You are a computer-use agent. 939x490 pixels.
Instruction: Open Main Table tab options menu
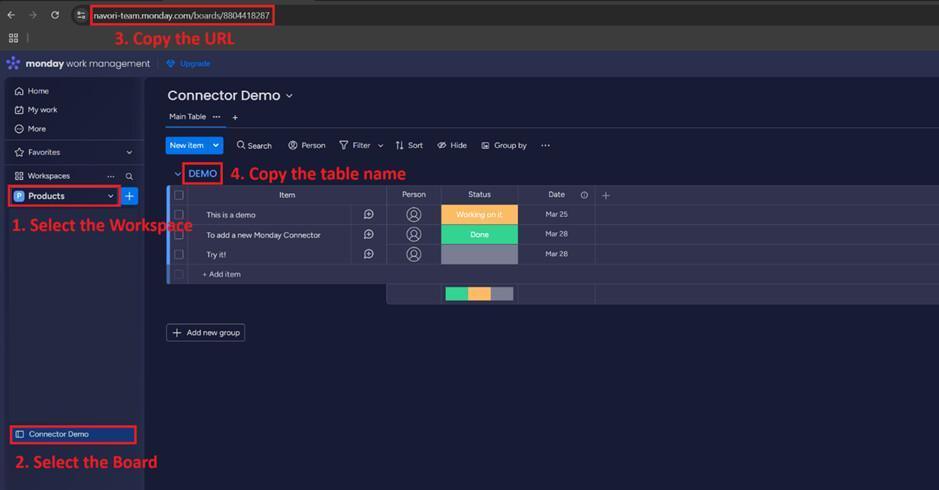(x=216, y=117)
